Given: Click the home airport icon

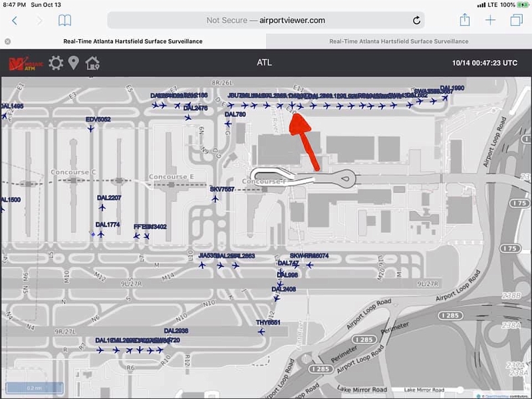Looking at the screenshot, I should tap(92, 63).
